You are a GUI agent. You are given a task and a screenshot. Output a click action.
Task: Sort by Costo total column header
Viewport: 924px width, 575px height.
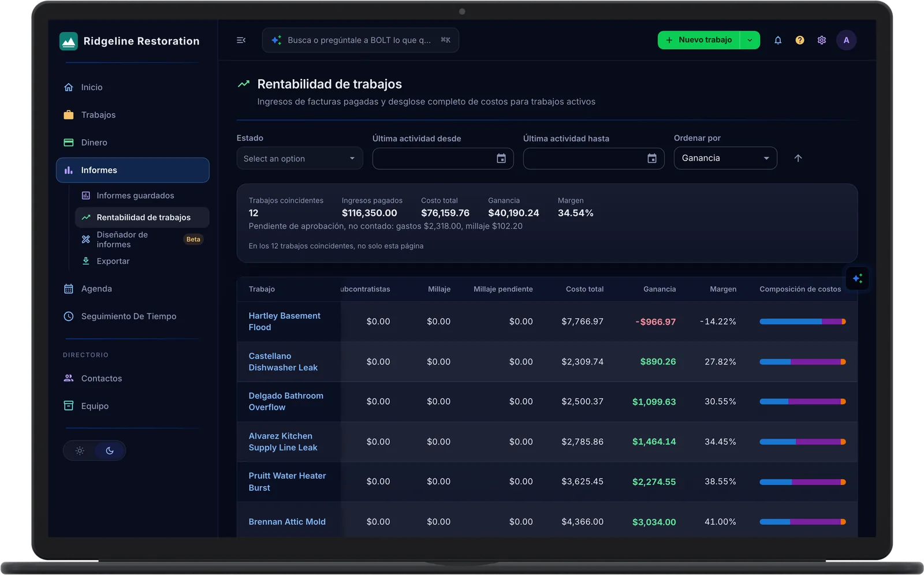[584, 289]
